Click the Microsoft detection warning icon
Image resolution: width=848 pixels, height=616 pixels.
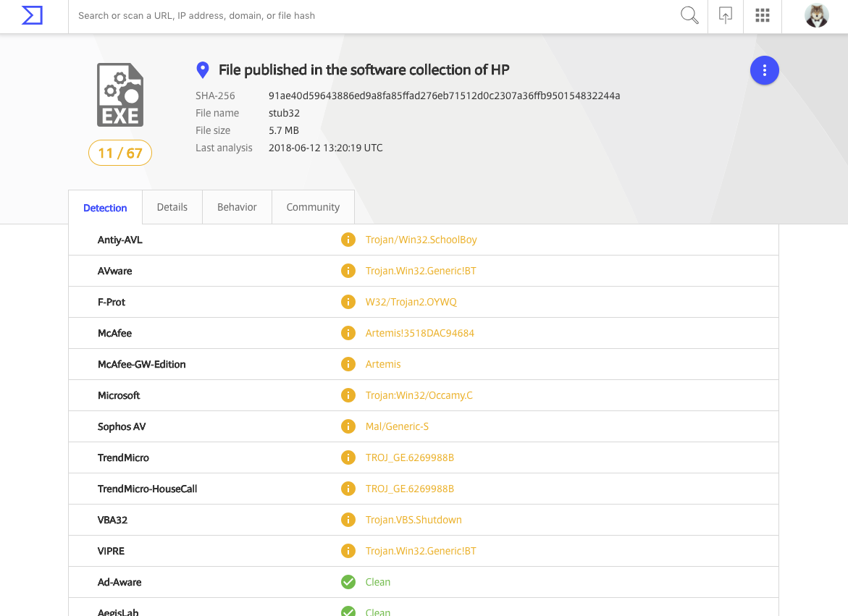[x=348, y=395]
